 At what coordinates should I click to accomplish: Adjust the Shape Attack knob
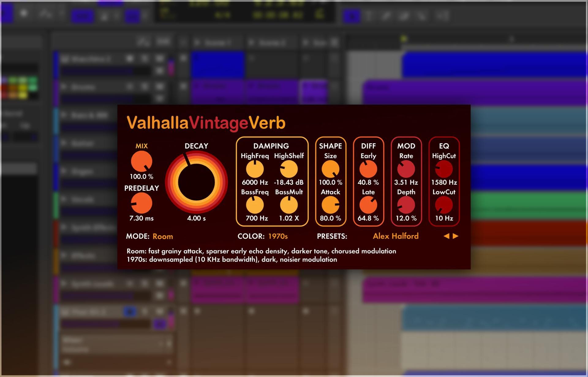click(330, 205)
